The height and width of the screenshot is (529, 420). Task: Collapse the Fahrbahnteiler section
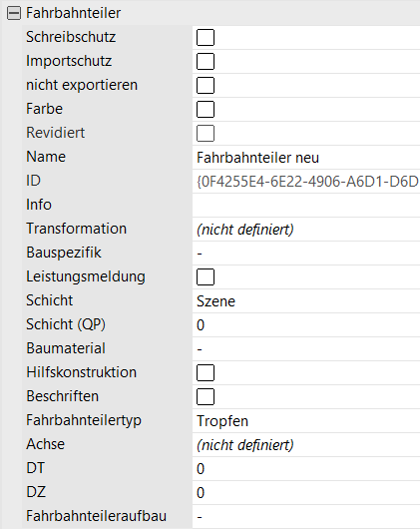click(x=14, y=13)
